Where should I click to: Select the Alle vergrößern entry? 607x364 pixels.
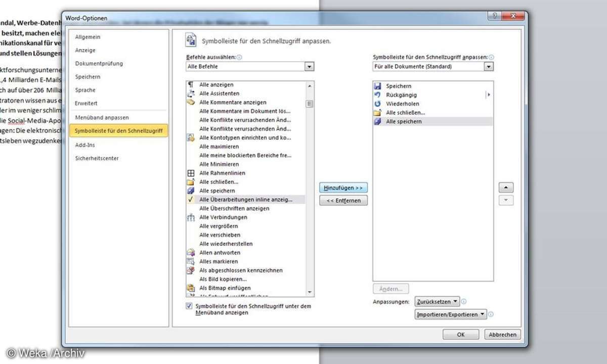point(245,226)
